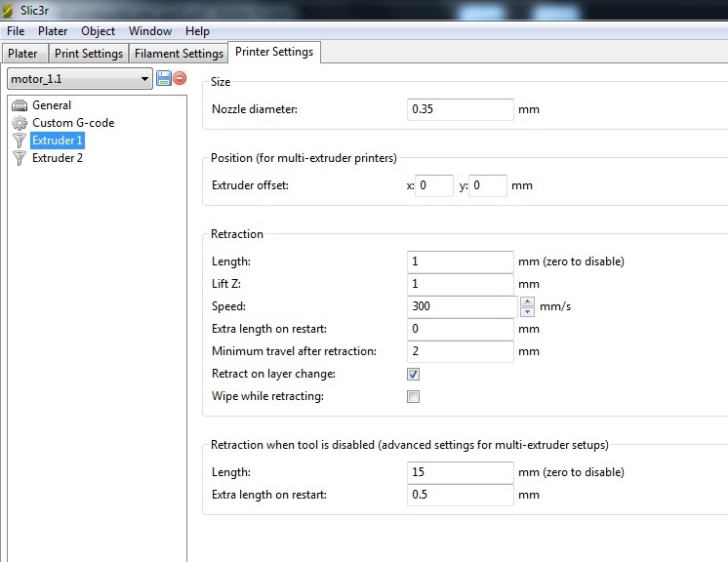Screen dimensions: 728x562
Task: Increase retraction speed with up arrow
Action: pyautogui.click(x=528, y=301)
